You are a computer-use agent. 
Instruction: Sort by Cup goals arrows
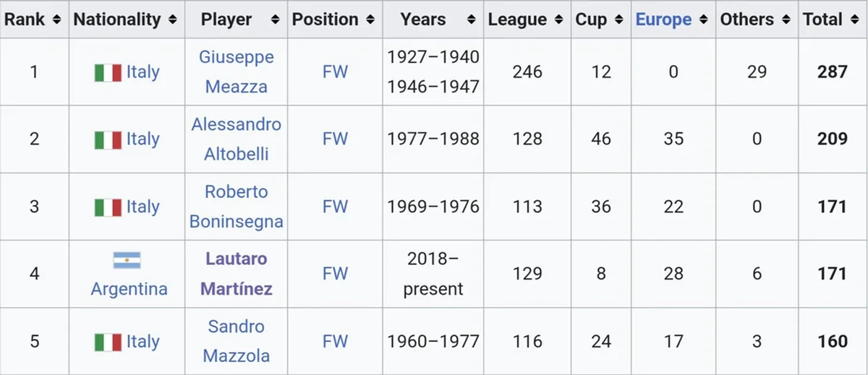tap(618, 20)
